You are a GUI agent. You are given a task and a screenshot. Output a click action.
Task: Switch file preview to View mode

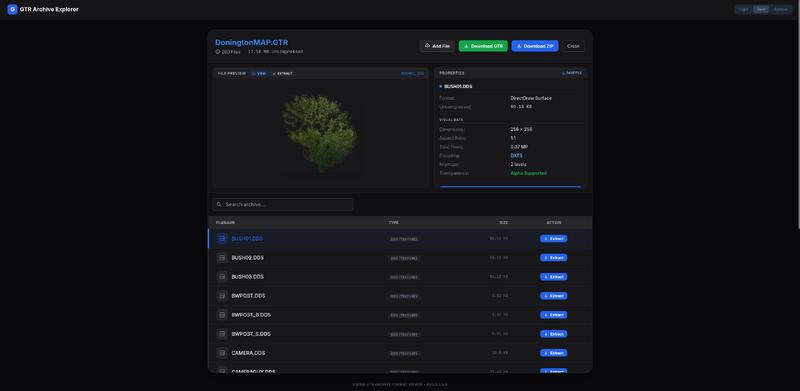pos(259,74)
